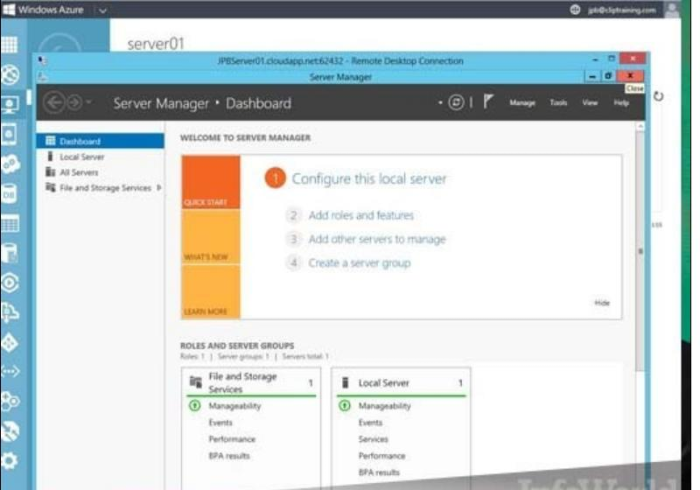Screen dimensions: 700x490
Task: Click BPA results under File and Storage Services
Action: coord(229,456)
